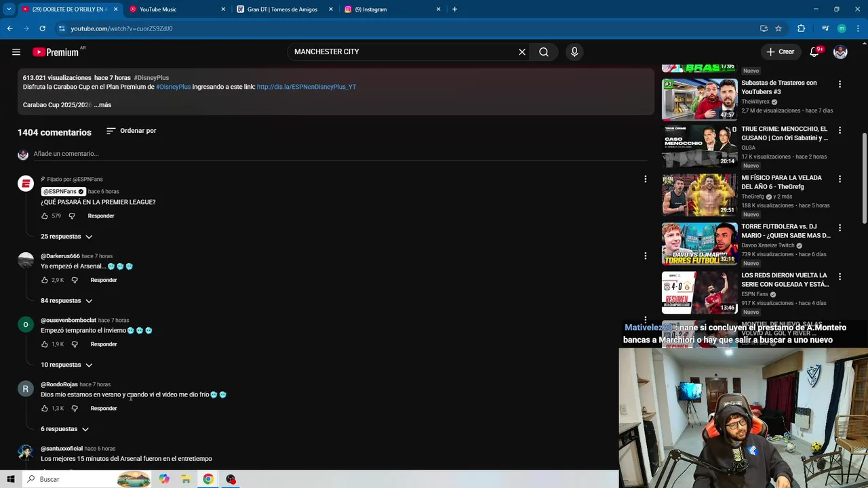Open the dis.la ESPNenDisneyPlus link
This screenshot has width=868, height=488.
pos(307,87)
